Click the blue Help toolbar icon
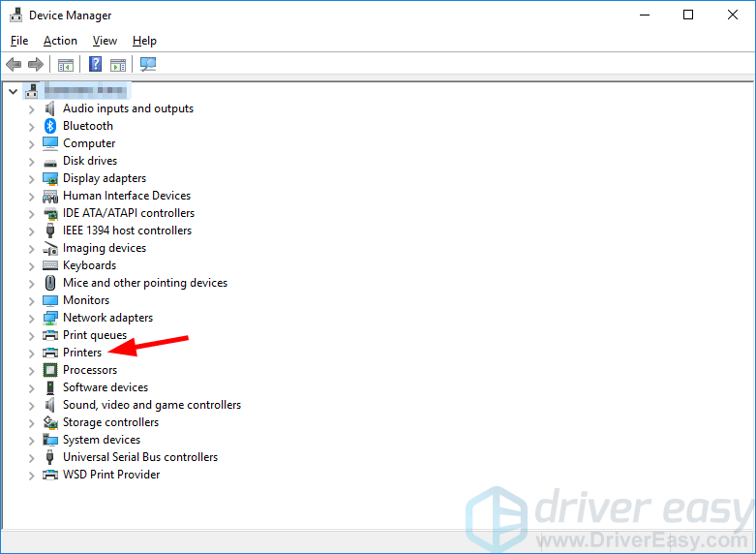756x554 pixels. coord(95,65)
